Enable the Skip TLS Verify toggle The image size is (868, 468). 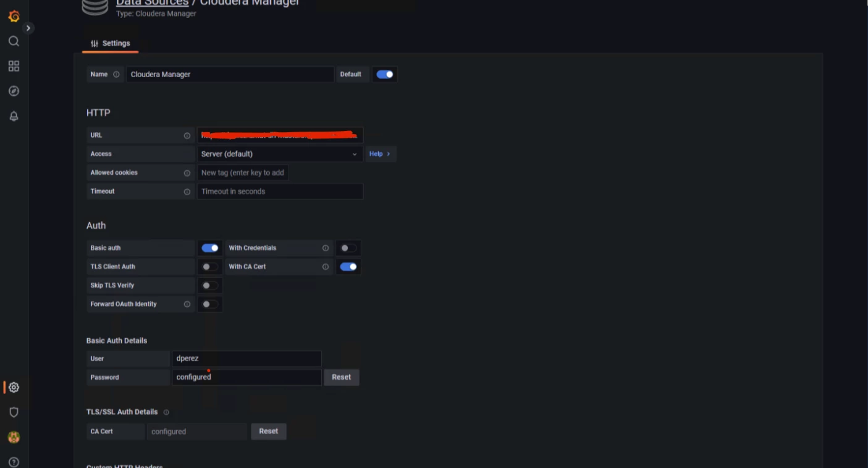click(210, 285)
